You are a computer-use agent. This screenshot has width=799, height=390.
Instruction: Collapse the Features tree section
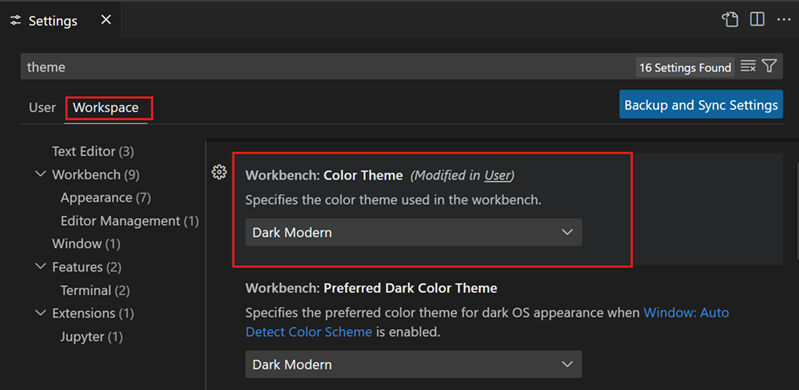click(40, 267)
